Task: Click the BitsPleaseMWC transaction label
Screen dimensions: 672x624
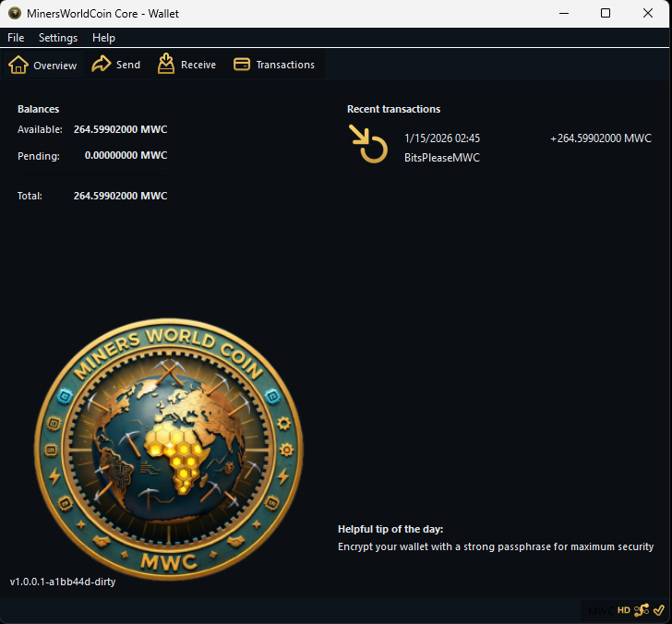Action: pyautogui.click(x=442, y=158)
